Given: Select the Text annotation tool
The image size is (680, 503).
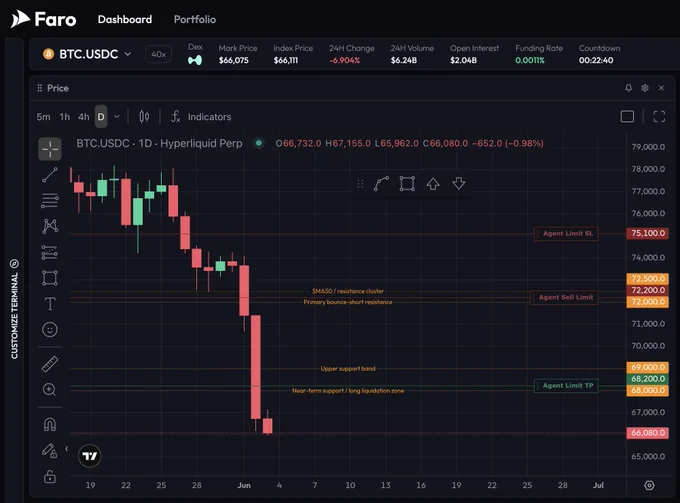Looking at the screenshot, I should 50,304.
